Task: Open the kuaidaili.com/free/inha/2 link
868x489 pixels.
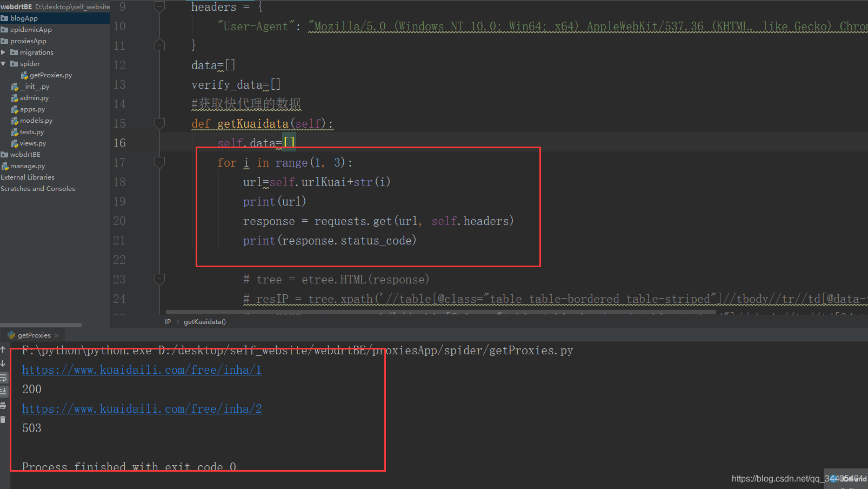Action: coord(142,409)
